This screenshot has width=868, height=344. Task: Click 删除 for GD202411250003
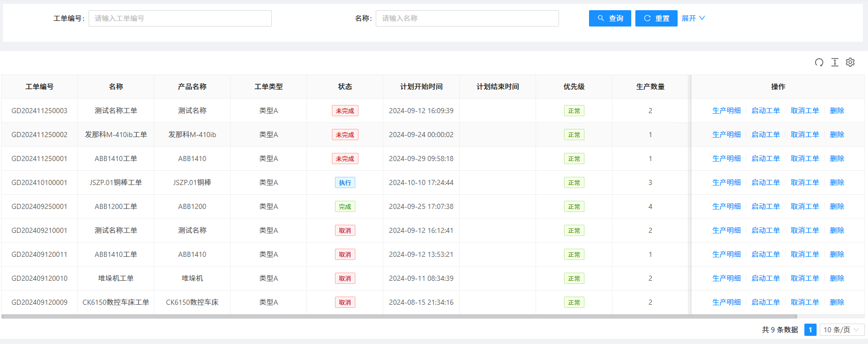coord(837,111)
